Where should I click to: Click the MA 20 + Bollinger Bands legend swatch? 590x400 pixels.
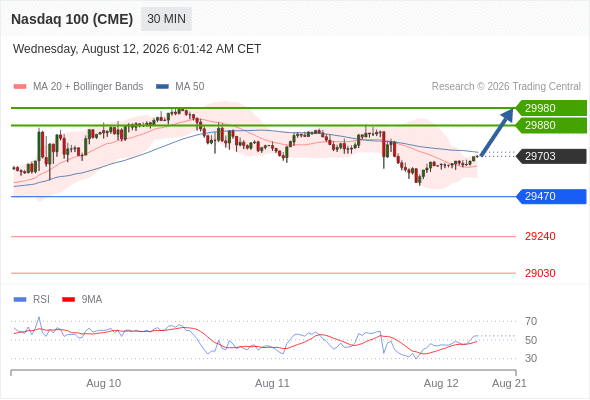[20, 87]
